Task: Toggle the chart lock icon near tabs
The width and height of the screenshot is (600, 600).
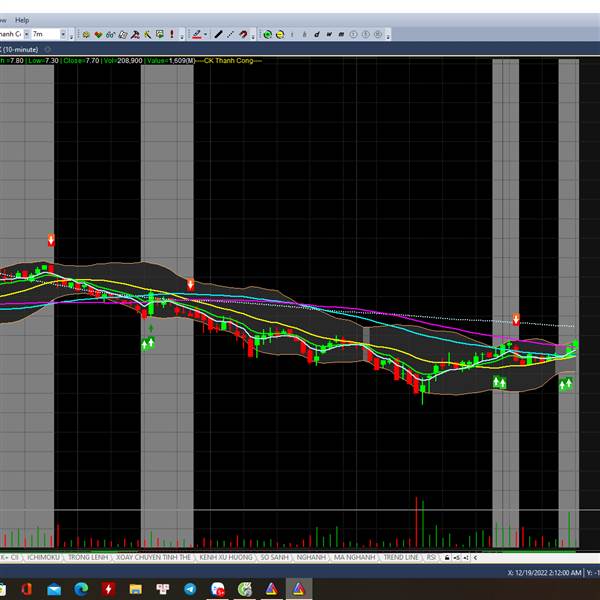Action: 447,558
